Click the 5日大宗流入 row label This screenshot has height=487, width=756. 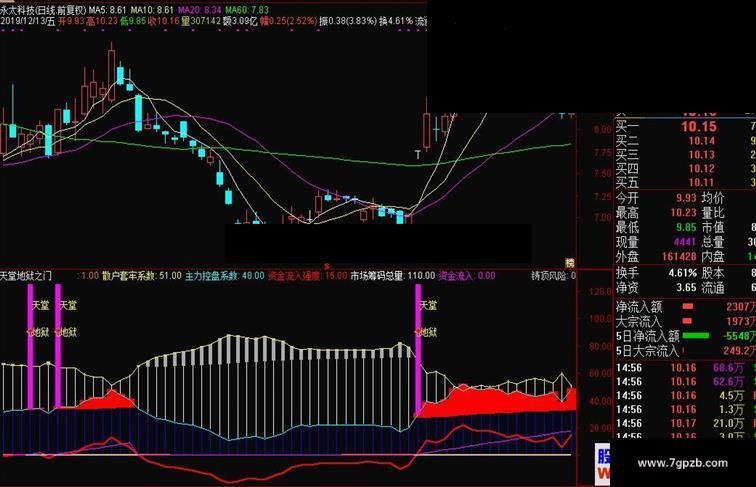(648, 351)
